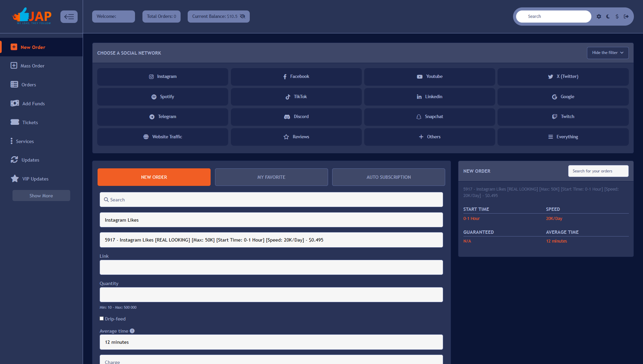Filter by Google network
Screen dimensions: 643x364
point(563,97)
